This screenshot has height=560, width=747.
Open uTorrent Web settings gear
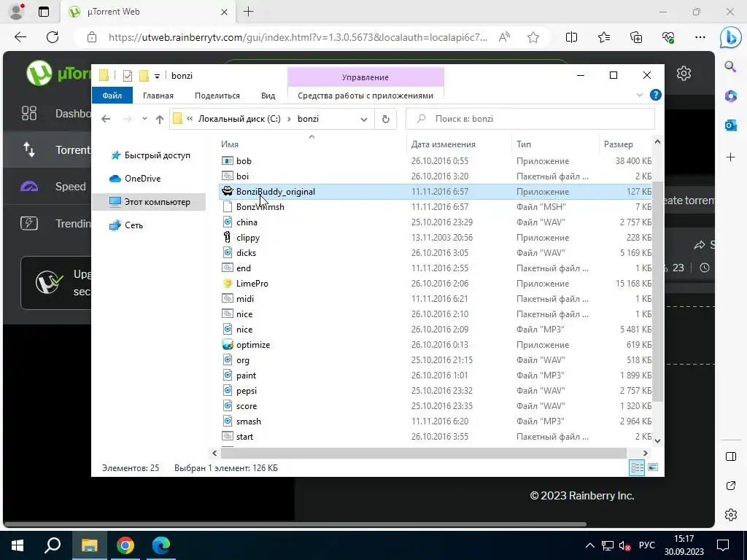coord(684,74)
